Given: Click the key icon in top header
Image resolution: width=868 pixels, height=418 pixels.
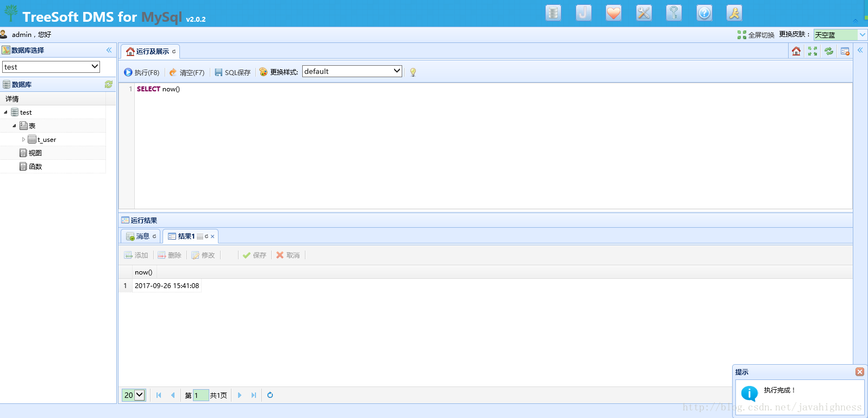Looking at the screenshot, I should coord(674,13).
